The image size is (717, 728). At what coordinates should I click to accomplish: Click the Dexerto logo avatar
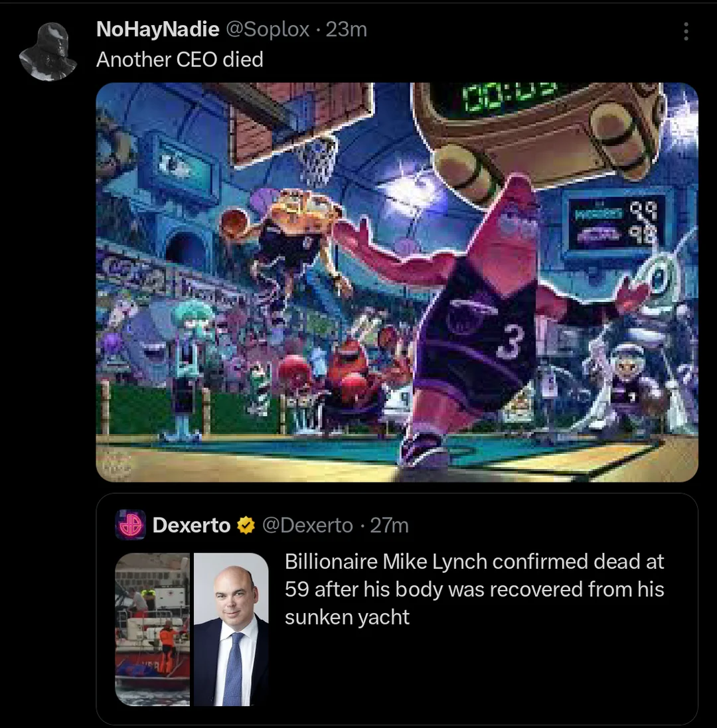point(131,525)
